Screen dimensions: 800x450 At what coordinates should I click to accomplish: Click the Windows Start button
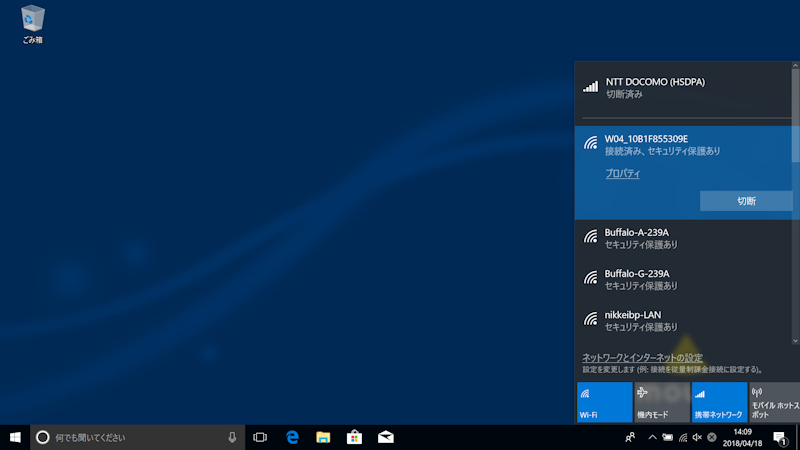[x=15, y=437]
